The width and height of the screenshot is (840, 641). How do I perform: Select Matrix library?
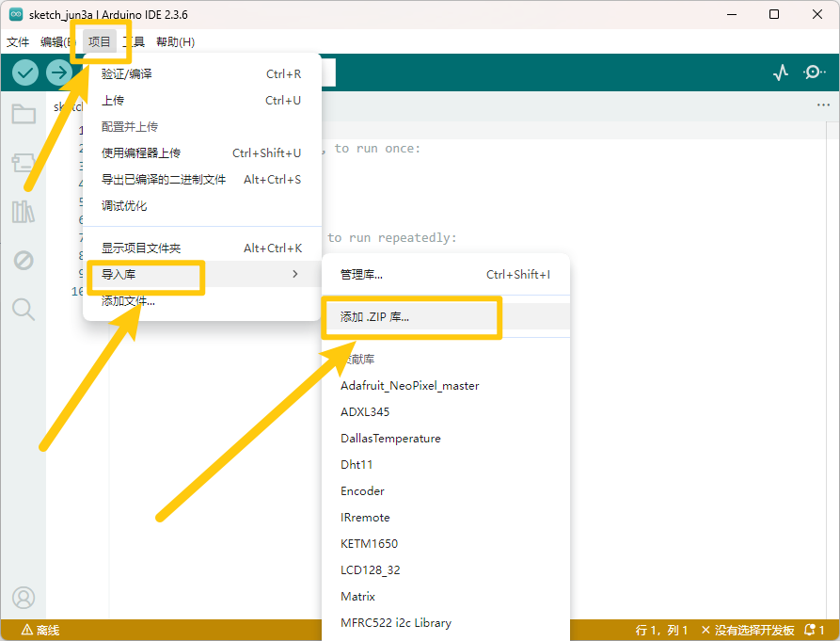[x=445, y=596]
